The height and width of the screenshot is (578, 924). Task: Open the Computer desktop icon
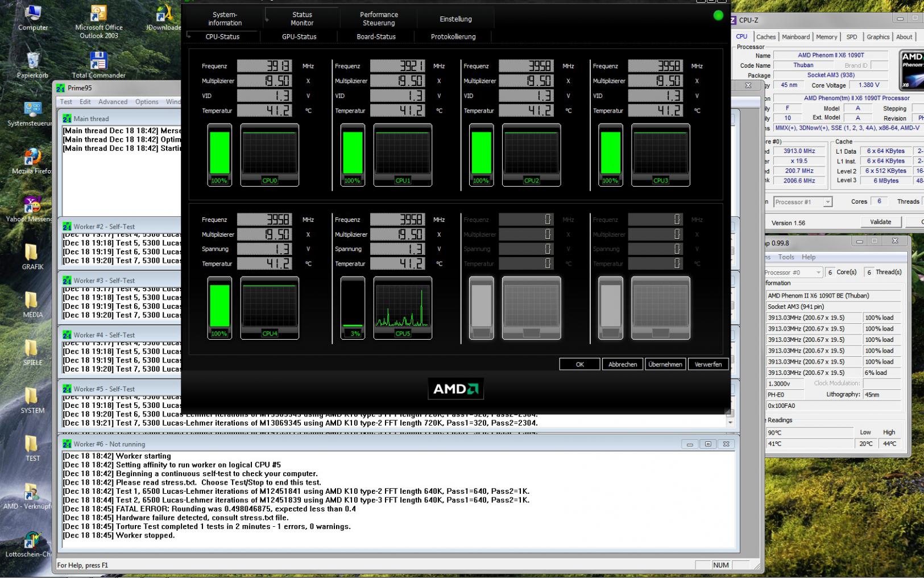tap(32, 17)
